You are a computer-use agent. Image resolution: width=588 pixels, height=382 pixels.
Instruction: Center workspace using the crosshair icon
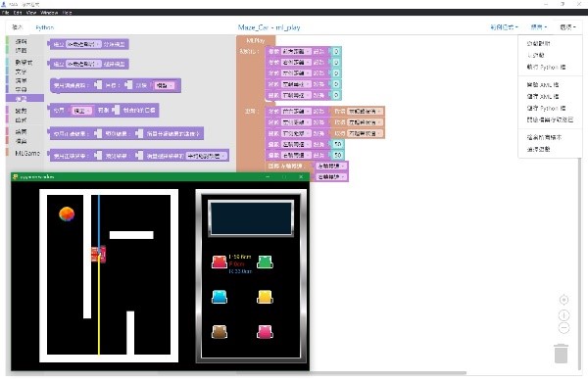563,300
